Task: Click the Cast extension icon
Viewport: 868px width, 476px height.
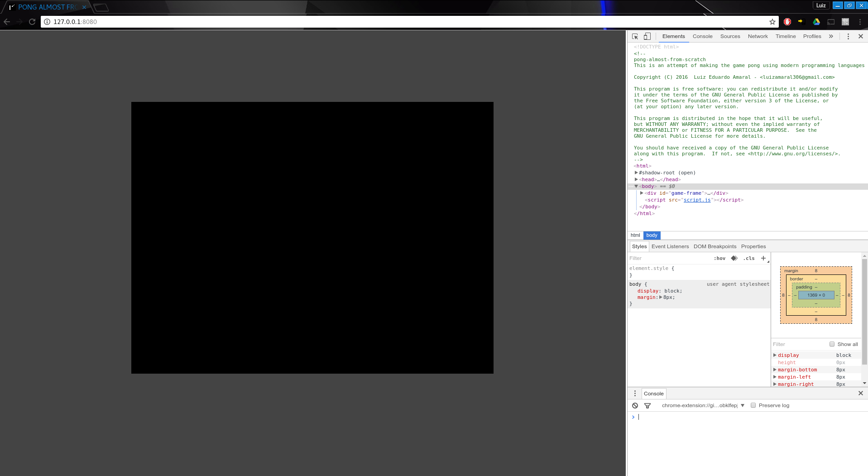Action: click(x=831, y=22)
